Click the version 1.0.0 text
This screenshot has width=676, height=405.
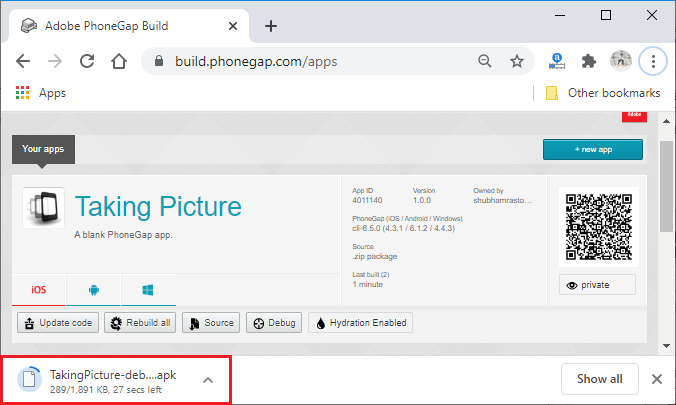click(422, 200)
